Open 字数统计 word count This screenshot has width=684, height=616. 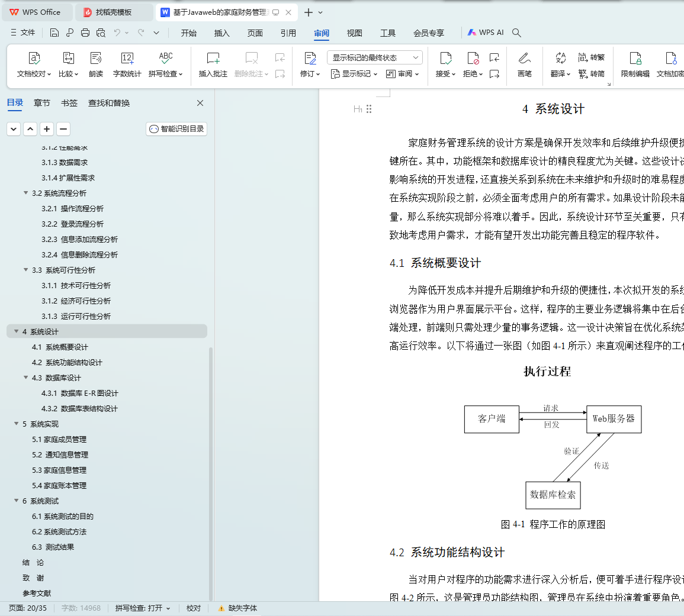point(127,64)
